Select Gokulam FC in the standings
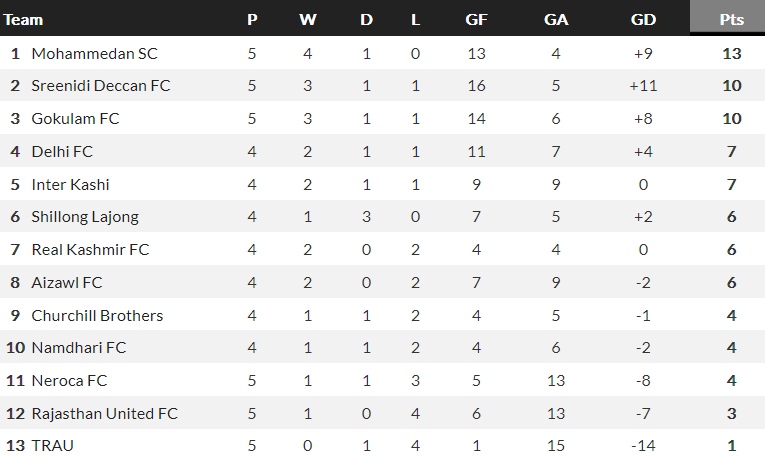Screen dimensions: 765x460 tap(75, 119)
